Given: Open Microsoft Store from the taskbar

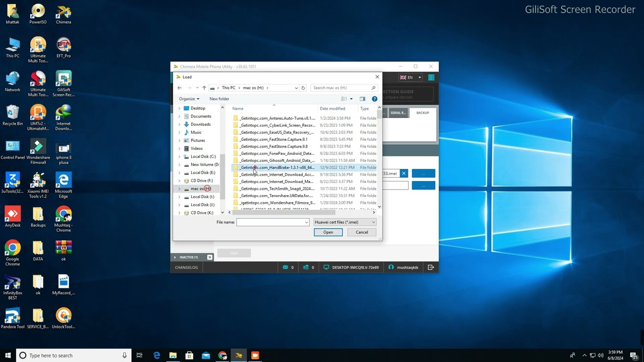Looking at the screenshot, I should click(x=189, y=355).
